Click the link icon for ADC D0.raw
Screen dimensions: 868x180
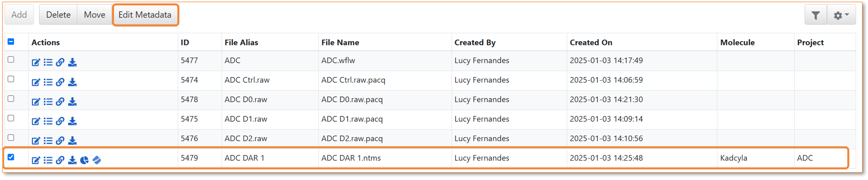coord(60,101)
